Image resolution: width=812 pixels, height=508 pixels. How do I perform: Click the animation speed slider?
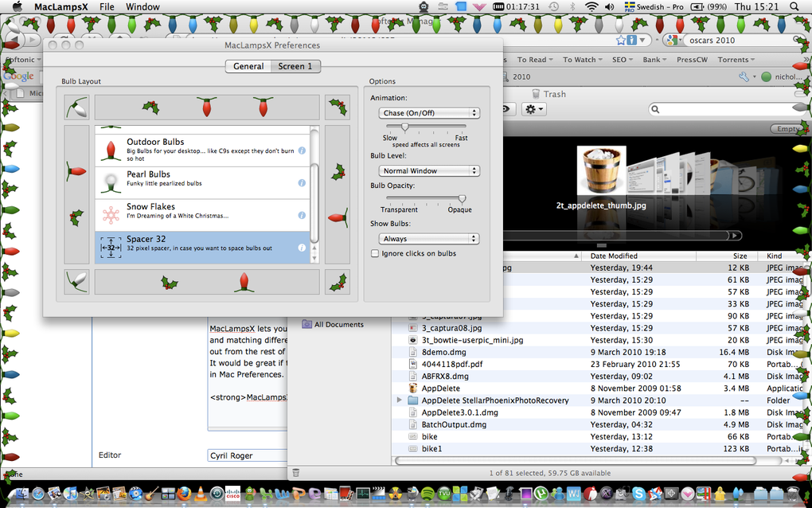405,127
